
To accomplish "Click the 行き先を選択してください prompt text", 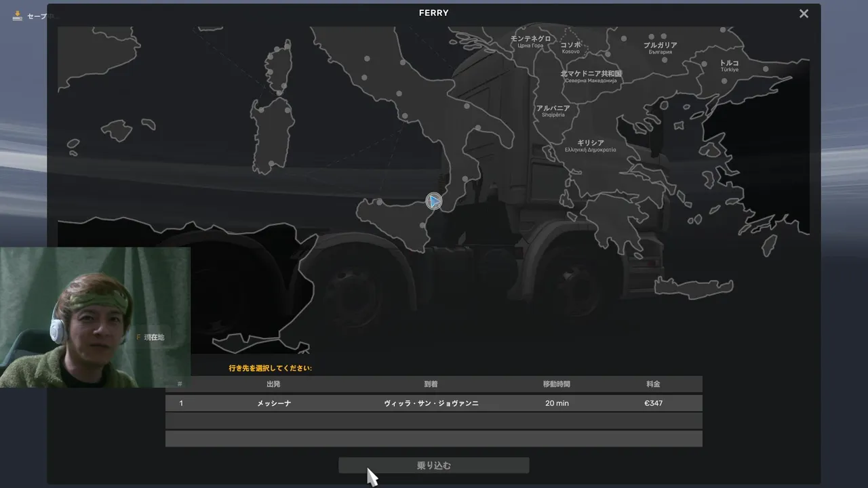I will [271, 369].
